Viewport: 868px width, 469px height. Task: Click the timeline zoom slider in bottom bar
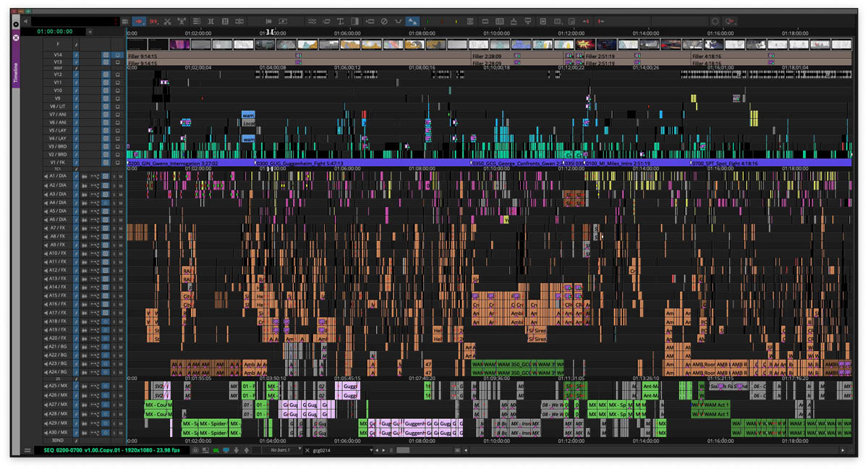pos(403,450)
